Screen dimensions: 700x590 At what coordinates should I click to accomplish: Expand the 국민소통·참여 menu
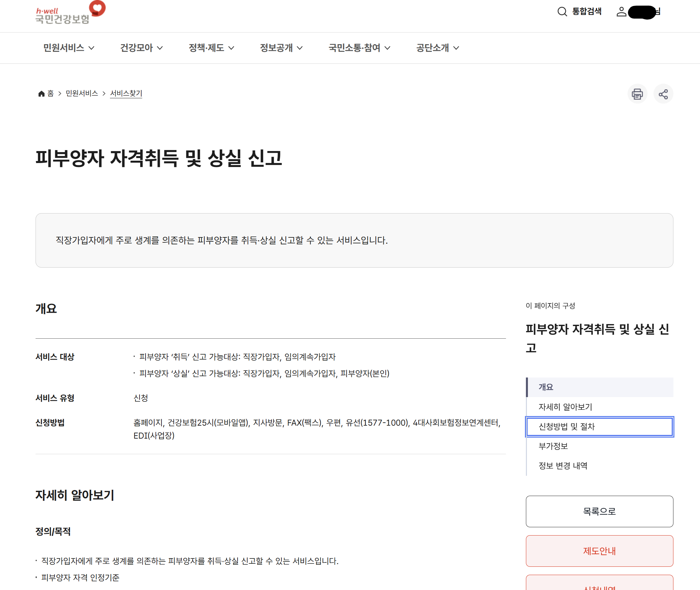(x=359, y=48)
